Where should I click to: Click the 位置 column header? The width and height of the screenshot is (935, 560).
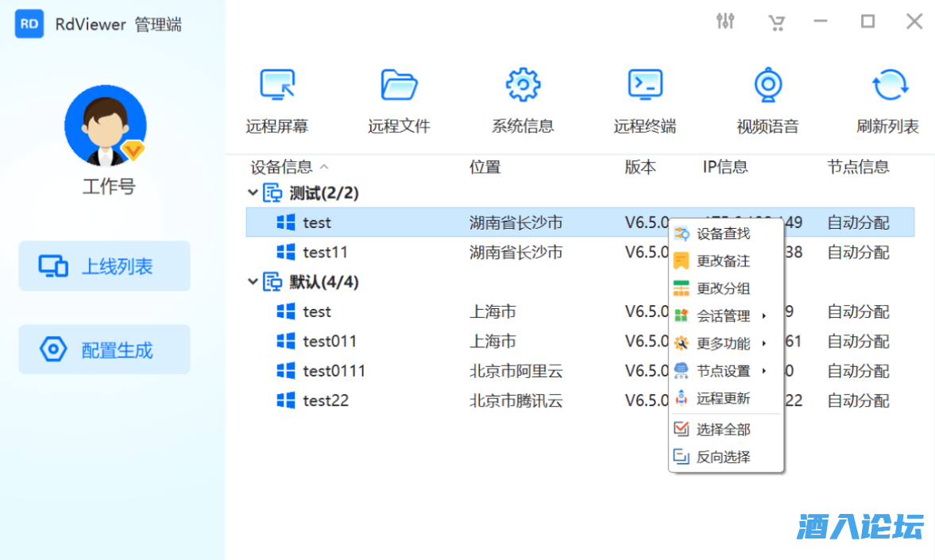pos(485,167)
